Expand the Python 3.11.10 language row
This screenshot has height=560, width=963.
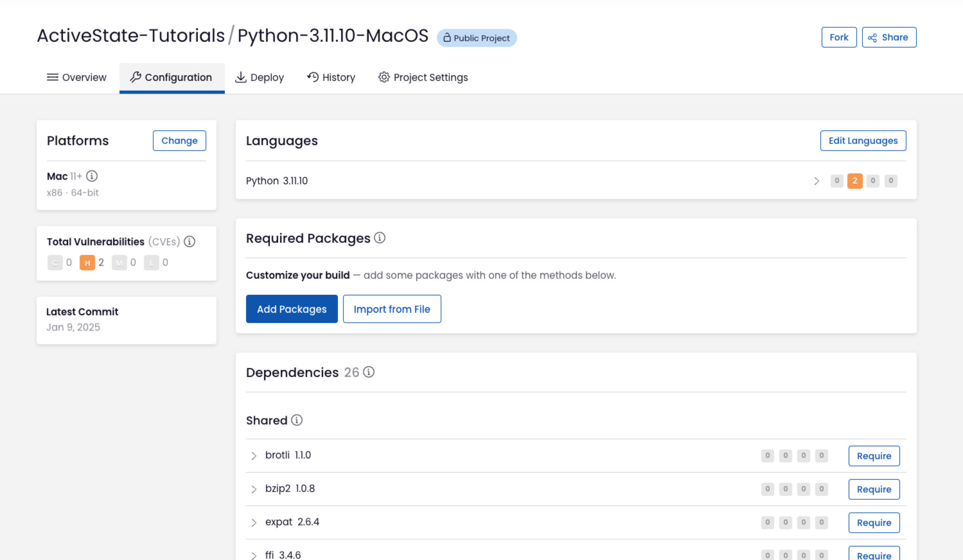(x=817, y=181)
